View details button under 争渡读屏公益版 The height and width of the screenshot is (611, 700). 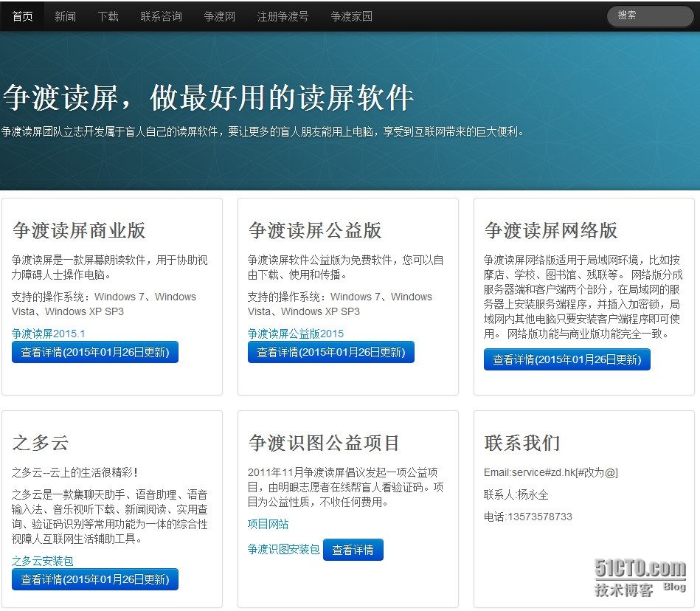(330, 352)
